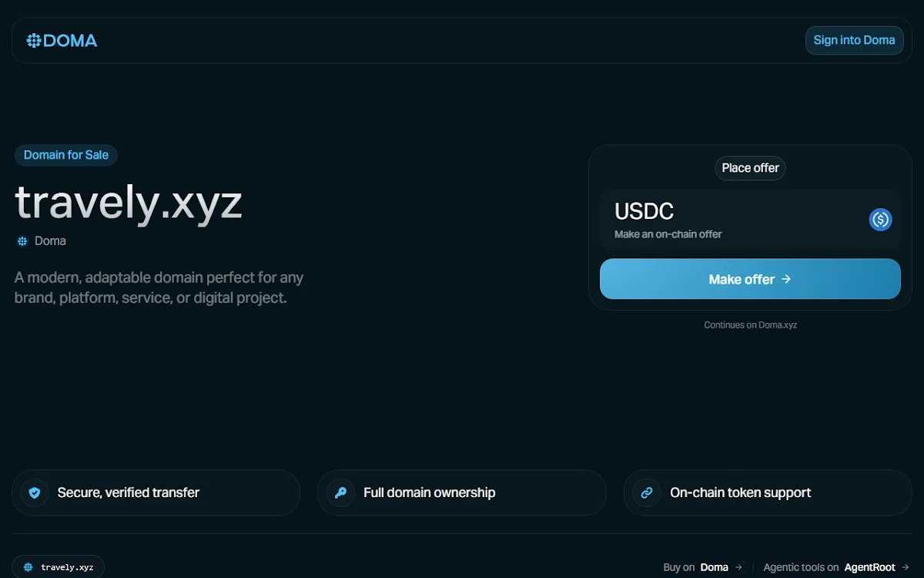Click the travely.xyz domain heading
Viewport: 924px width, 578px height.
pyautogui.click(x=129, y=203)
